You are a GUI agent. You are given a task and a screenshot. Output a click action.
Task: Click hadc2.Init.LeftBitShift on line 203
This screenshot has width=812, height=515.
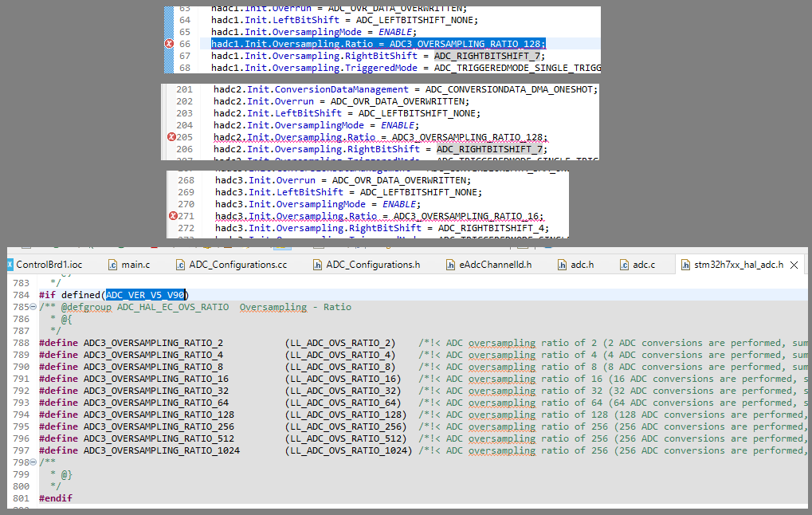[x=277, y=113]
